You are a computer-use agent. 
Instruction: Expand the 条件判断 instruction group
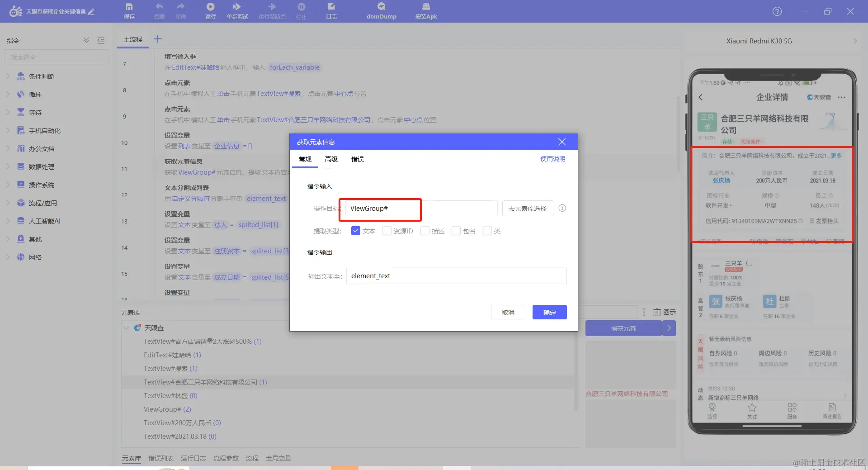pyautogui.click(x=8, y=76)
